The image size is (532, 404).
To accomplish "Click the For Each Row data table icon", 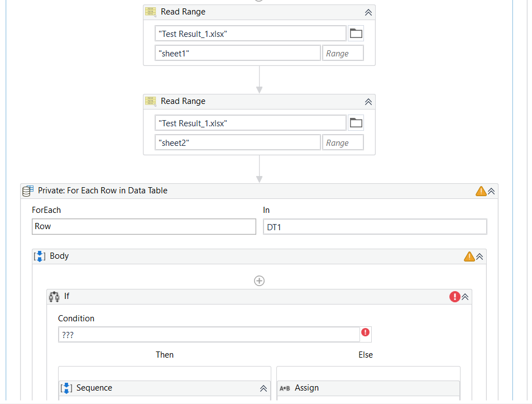I will 27,191.
